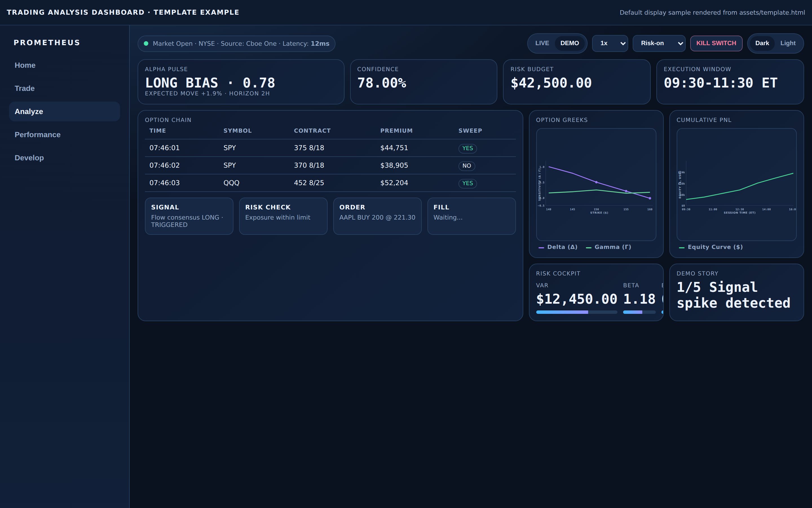
Task: Select the $52,204 premium value
Action: tap(394, 183)
